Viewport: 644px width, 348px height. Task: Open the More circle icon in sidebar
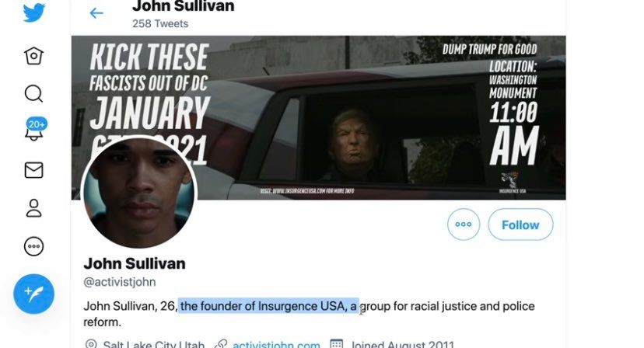click(x=33, y=247)
